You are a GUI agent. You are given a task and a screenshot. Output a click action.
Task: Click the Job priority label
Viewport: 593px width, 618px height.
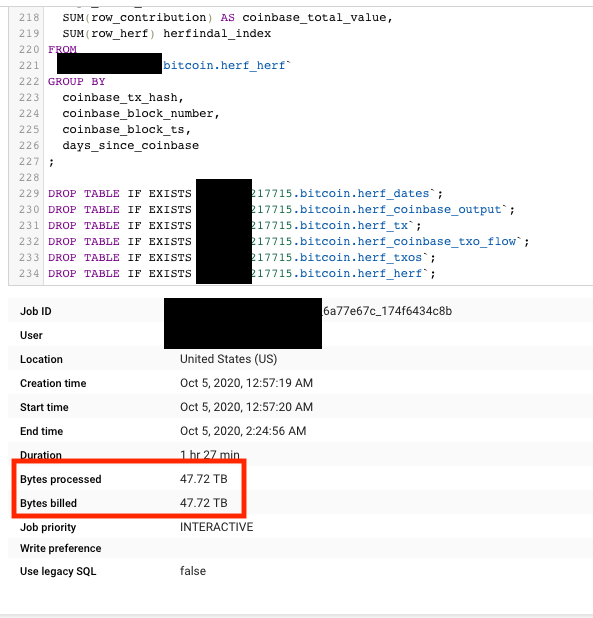click(x=48, y=527)
